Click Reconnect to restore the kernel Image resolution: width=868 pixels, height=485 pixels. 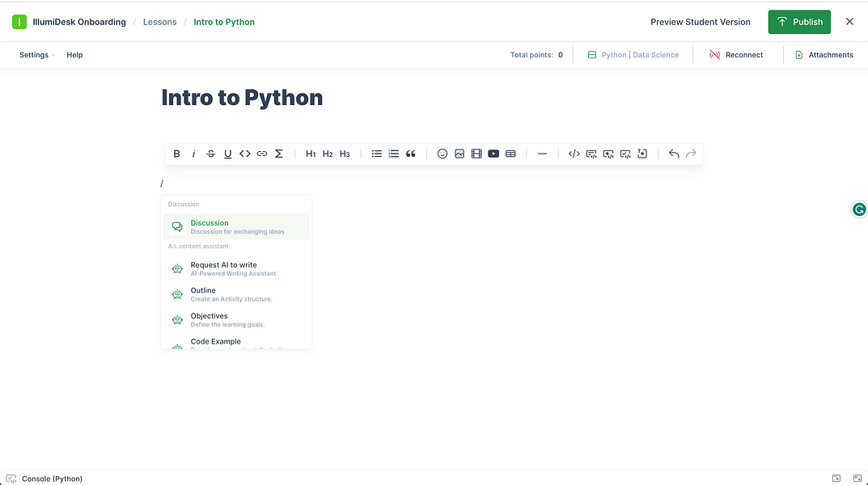click(x=736, y=55)
